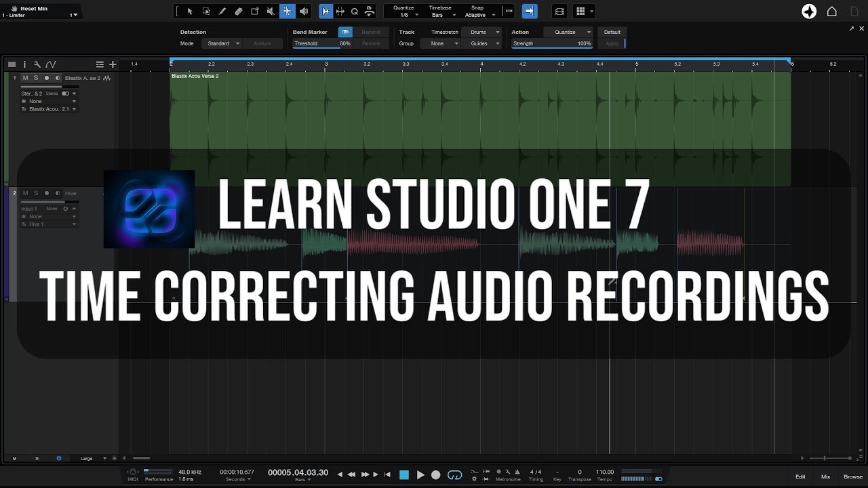The height and width of the screenshot is (488, 868).
Task: Add a new track with plus
Action: tap(113, 64)
